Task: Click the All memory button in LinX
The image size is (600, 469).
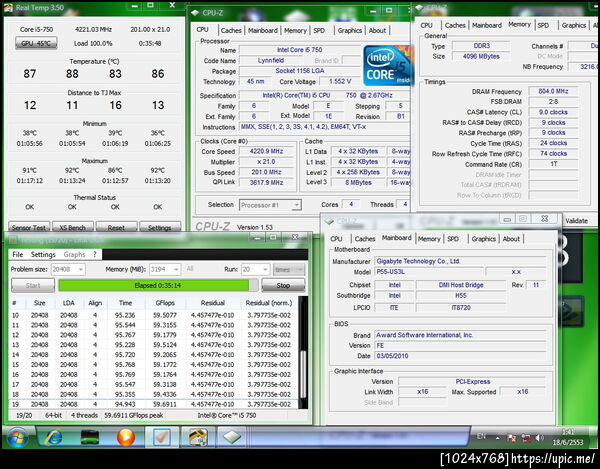Action: 190,269
